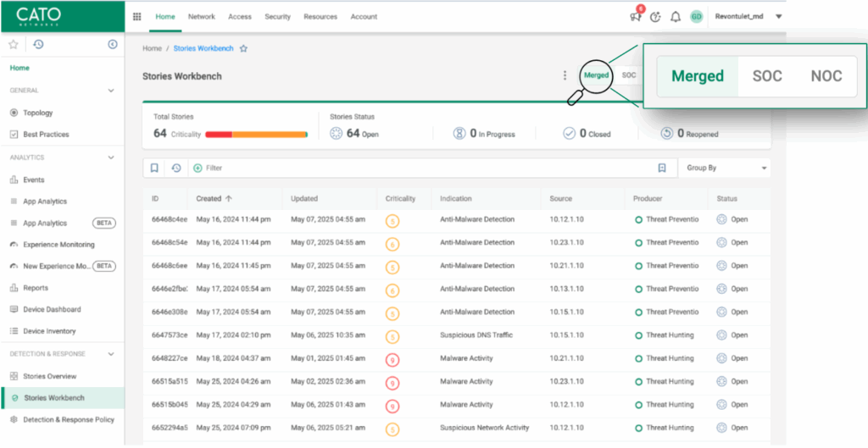Star the Stories Workbench page as favorite
Viewport: 868px width, 448px height.
pos(243,48)
